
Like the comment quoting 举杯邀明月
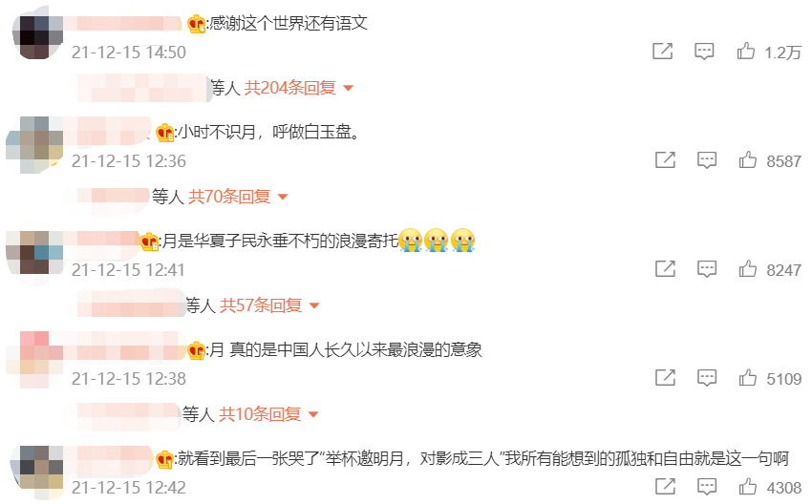[x=748, y=487]
